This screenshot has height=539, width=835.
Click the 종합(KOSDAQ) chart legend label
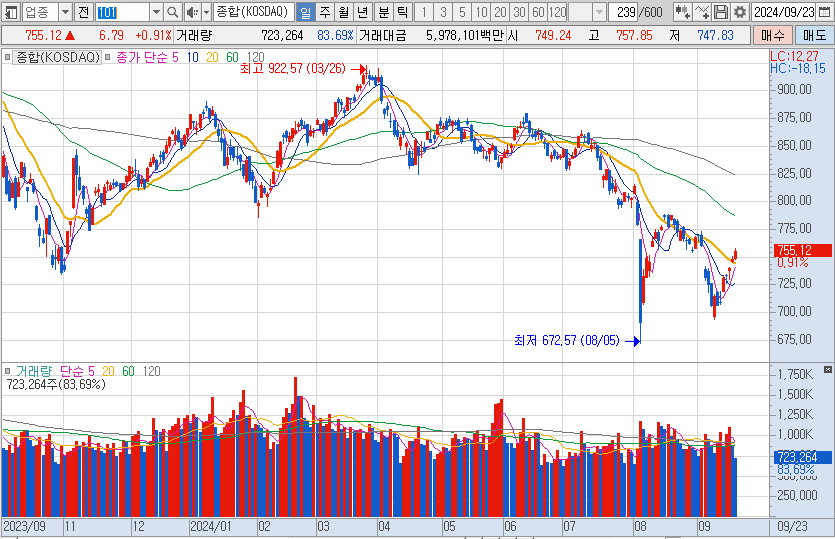coord(58,57)
